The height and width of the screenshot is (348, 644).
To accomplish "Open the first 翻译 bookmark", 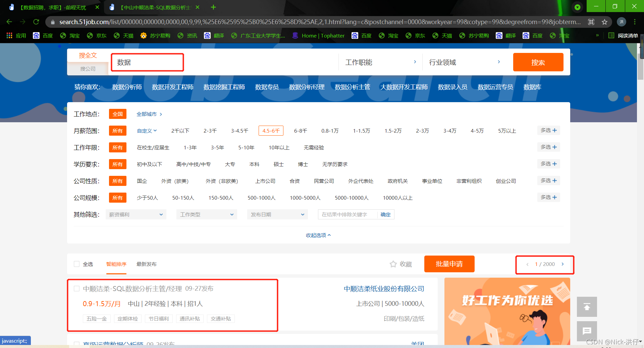I will 214,36.
